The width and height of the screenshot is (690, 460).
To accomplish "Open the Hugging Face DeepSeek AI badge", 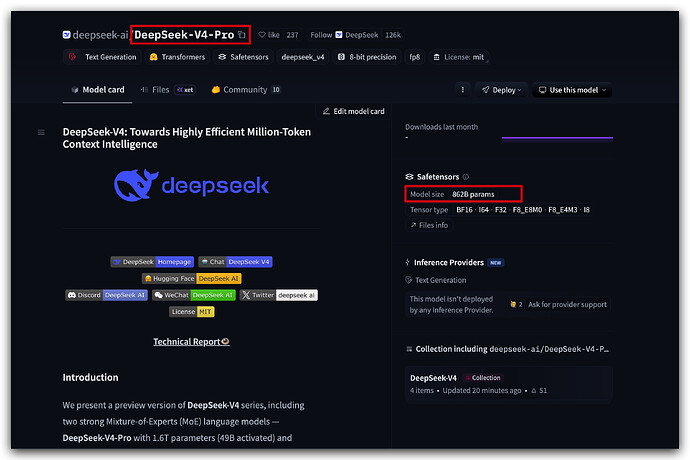I will pos(192,279).
